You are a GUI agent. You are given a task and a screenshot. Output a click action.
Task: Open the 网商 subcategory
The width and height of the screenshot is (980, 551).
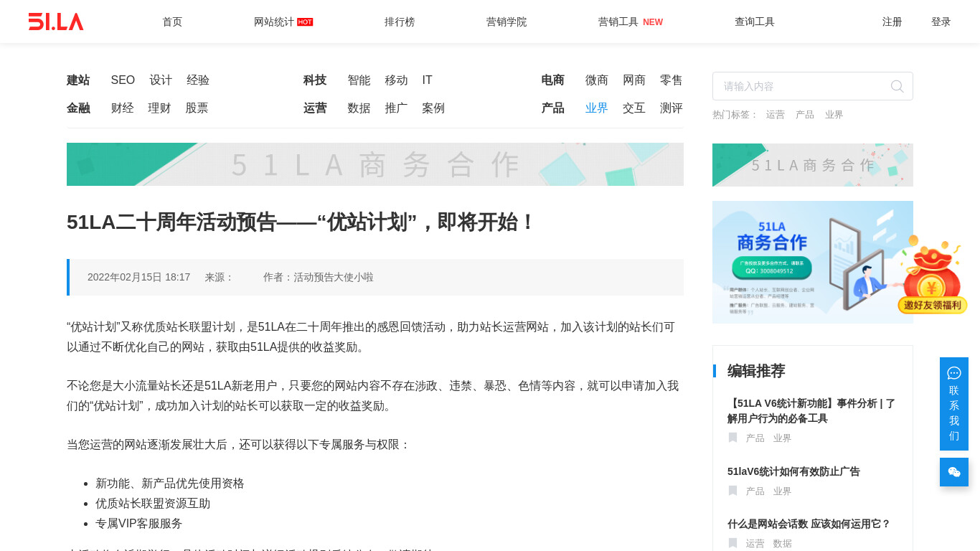(634, 80)
